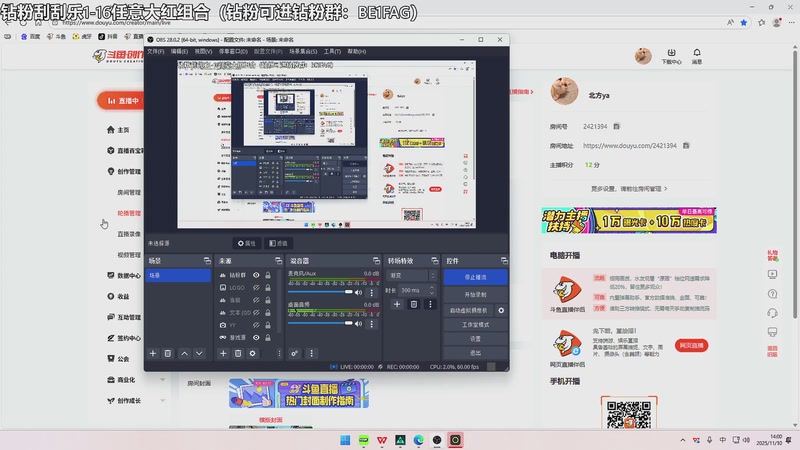The width and height of the screenshot is (800, 450).
Task: Toggle visibility of 文本 (GDI) source
Action: click(256, 312)
